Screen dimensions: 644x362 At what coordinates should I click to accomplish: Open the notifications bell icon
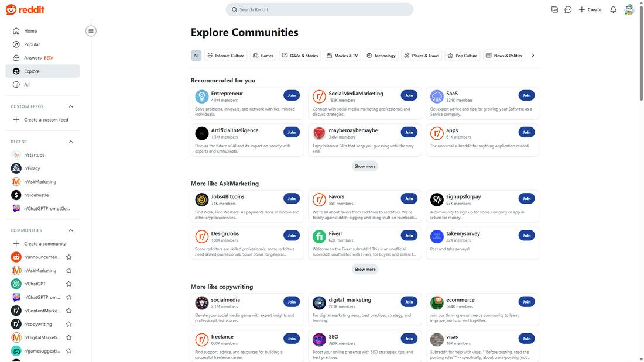tap(613, 9)
